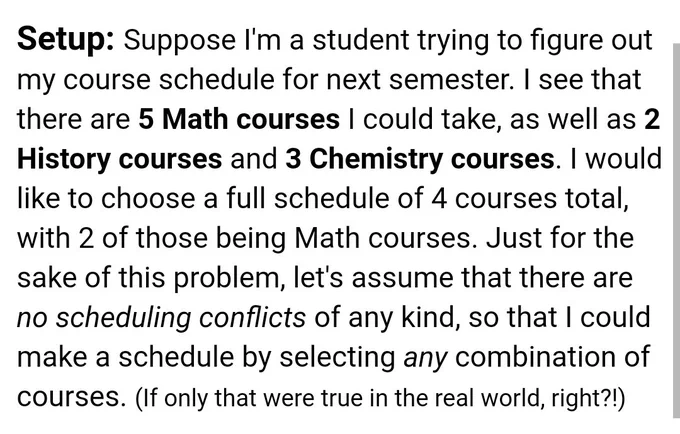Click the word "student"

361,40
